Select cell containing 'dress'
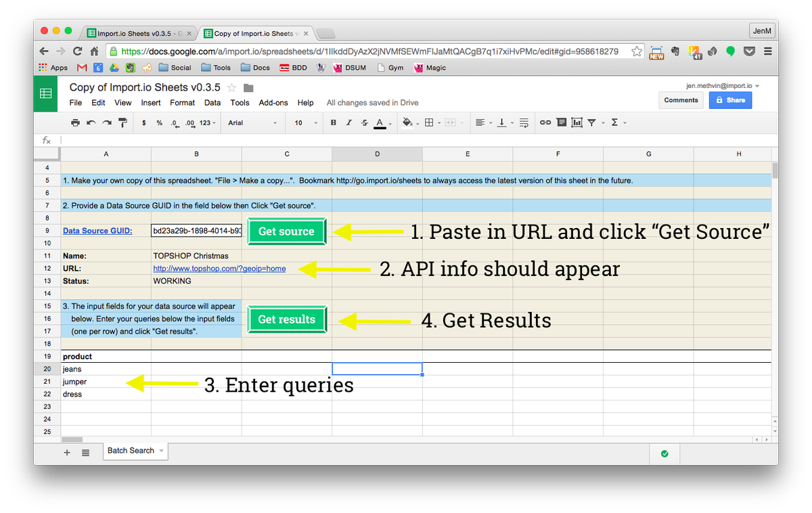The height and width of the screenshot is (513, 812). (x=106, y=394)
